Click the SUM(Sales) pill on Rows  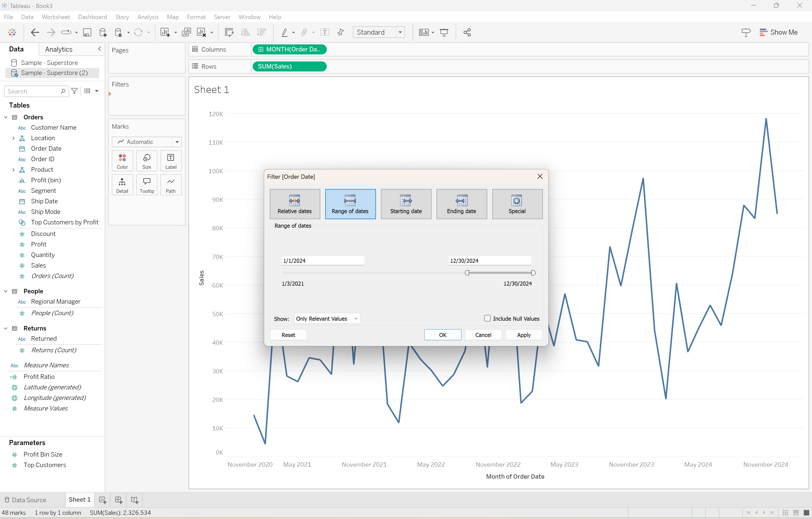289,66
